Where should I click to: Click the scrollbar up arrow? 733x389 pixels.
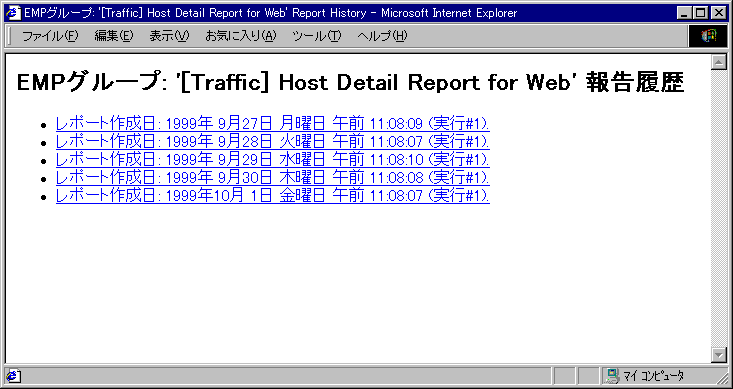[x=718, y=62]
